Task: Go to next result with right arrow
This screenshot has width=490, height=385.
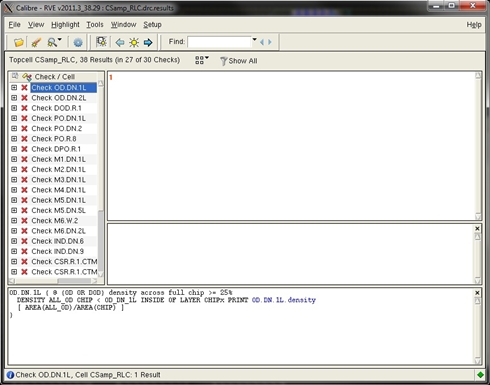Action: click(148, 42)
